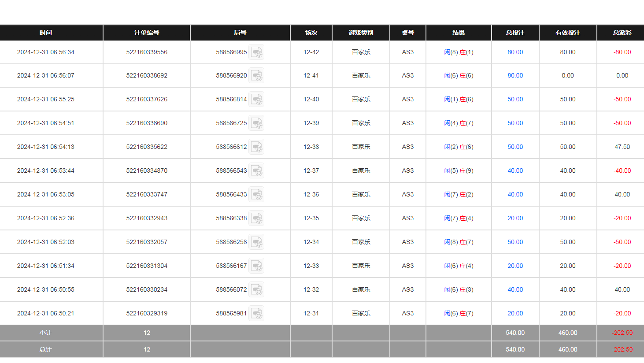View replay of round 588566612
This screenshot has height=363, width=644.
coord(256,147)
